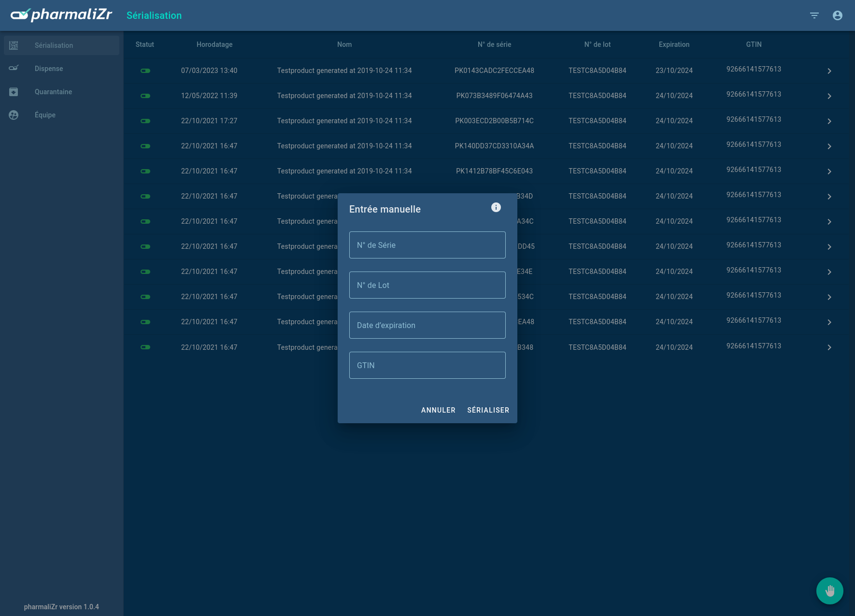Viewport: 855px width, 616px height.
Task: Click the GTIN column header
Action: click(x=754, y=44)
